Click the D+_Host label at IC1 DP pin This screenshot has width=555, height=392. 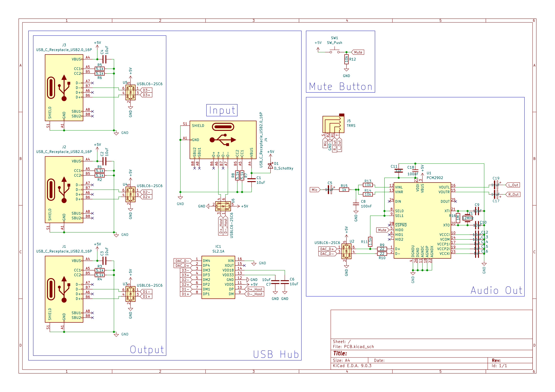point(254,289)
